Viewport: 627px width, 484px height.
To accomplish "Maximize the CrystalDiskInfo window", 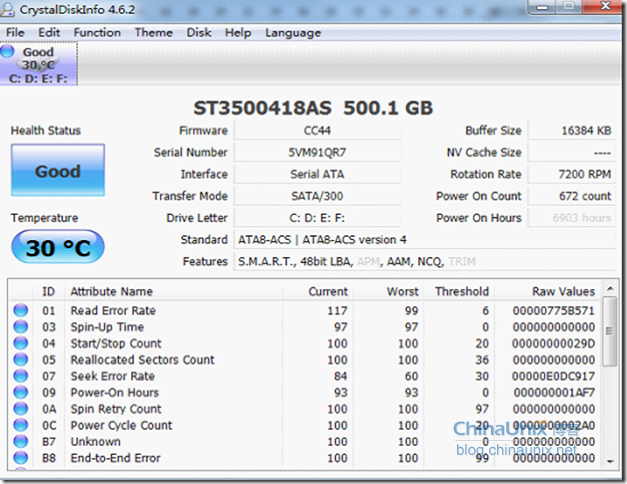I will pos(569,7).
